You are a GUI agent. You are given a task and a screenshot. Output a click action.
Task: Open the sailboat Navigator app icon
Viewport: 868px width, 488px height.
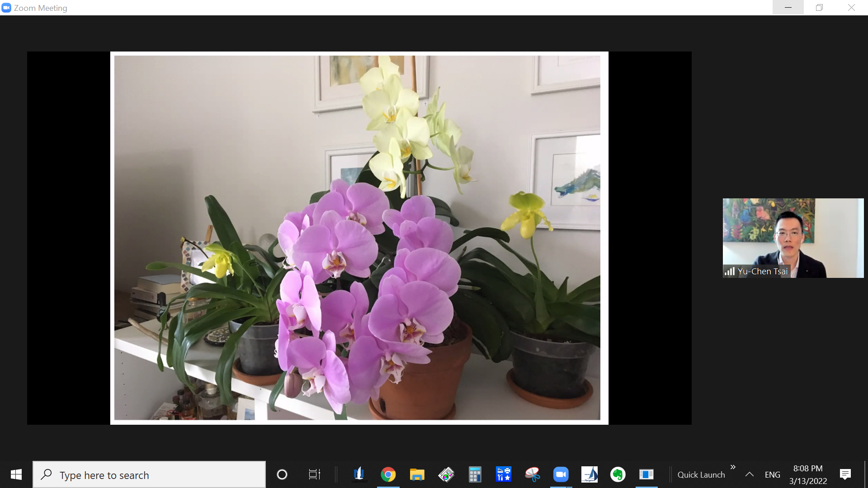pos(590,474)
